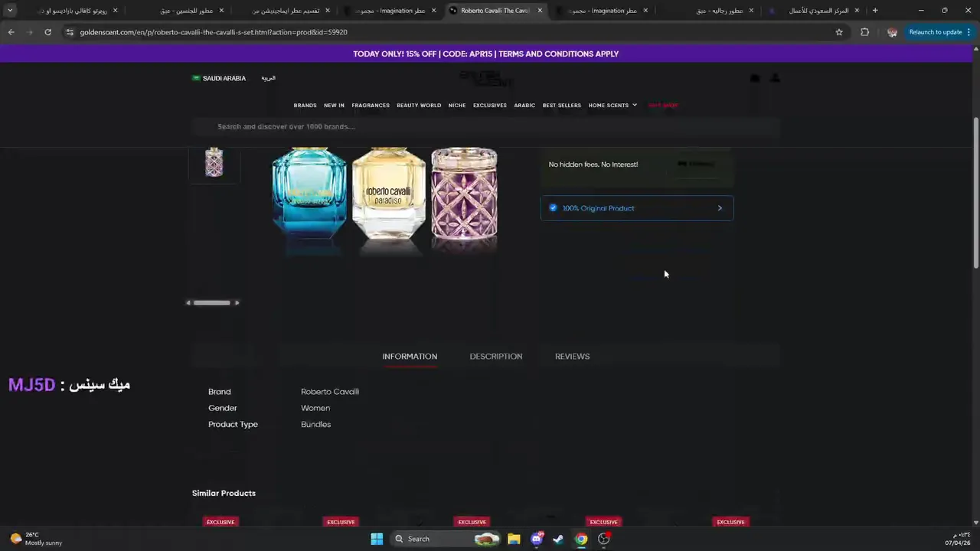
Task: Click the Similar Products heading
Action: [224, 493]
